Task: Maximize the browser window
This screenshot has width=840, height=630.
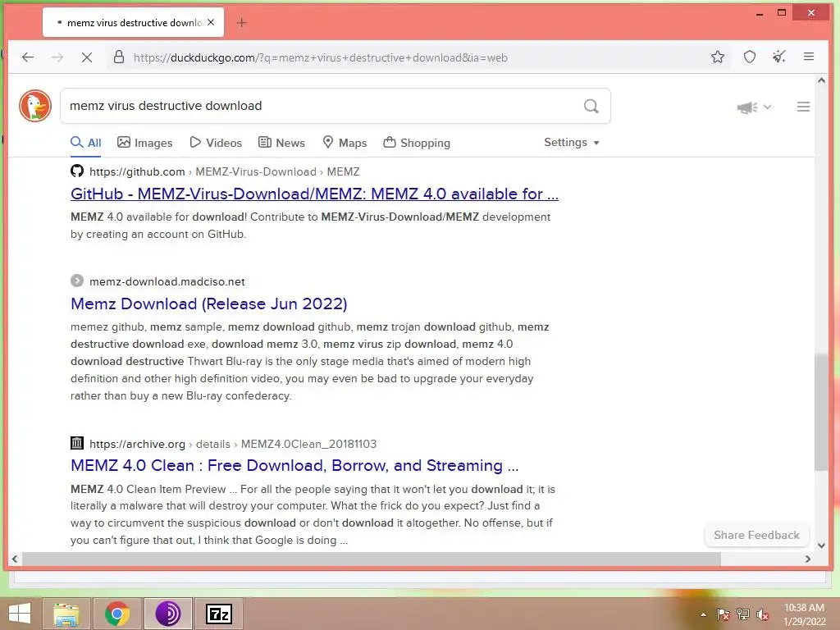Action: coord(782,13)
